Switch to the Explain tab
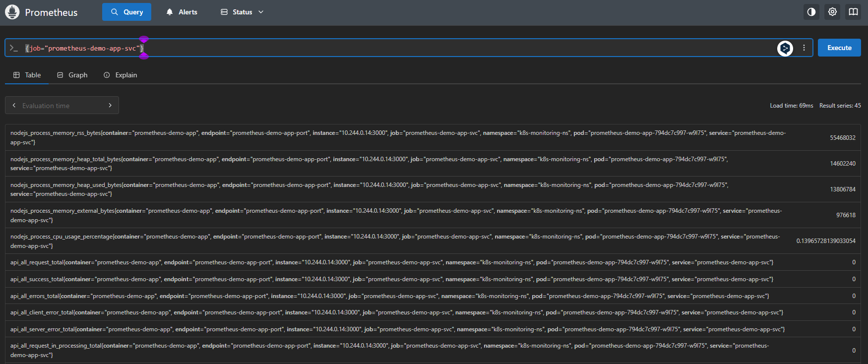The height and width of the screenshot is (364, 868). (x=121, y=75)
